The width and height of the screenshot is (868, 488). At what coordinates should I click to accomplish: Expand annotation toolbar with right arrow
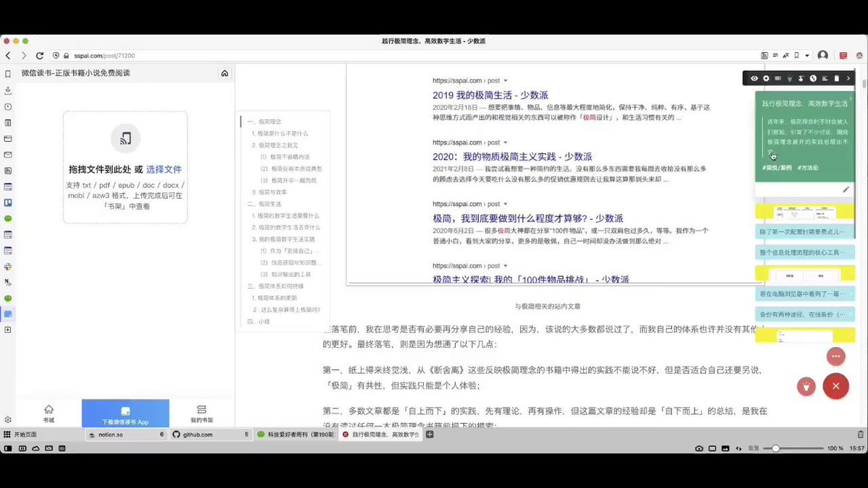[848, 78]
